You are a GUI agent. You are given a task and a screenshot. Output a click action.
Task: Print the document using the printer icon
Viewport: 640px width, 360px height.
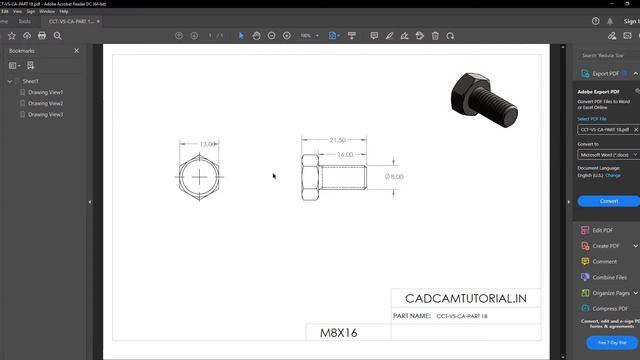[x=42, y=36]
